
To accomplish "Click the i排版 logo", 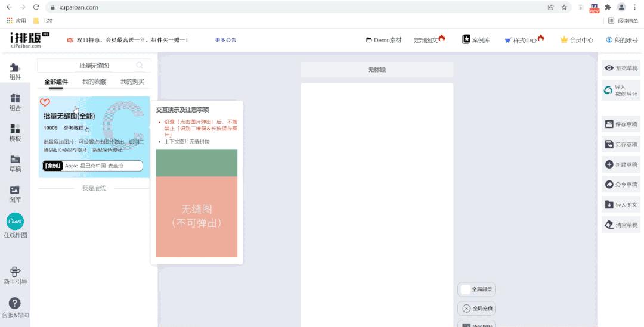I will [29, 40].
